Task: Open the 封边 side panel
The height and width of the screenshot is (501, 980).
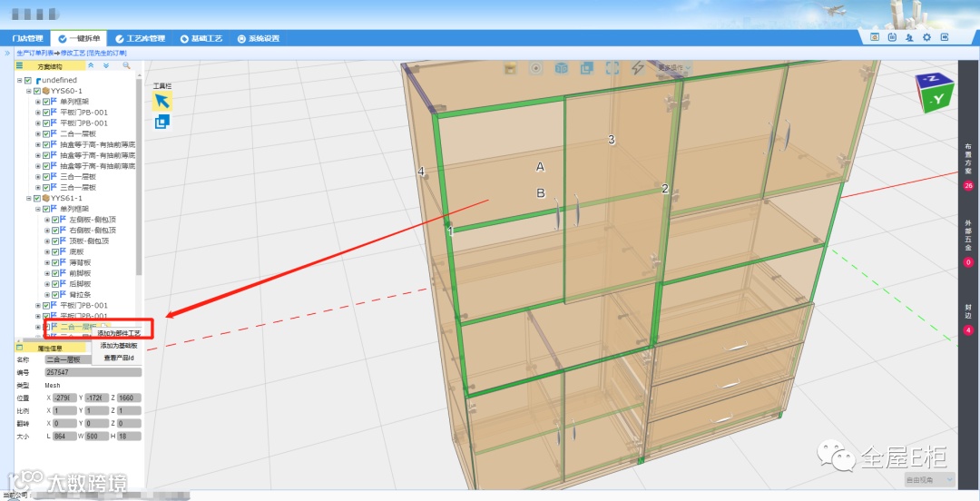Action: tap(968, 319)
